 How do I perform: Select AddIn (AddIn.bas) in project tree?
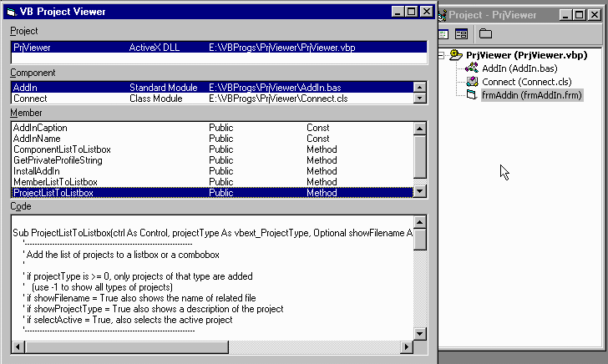(519, 68)
